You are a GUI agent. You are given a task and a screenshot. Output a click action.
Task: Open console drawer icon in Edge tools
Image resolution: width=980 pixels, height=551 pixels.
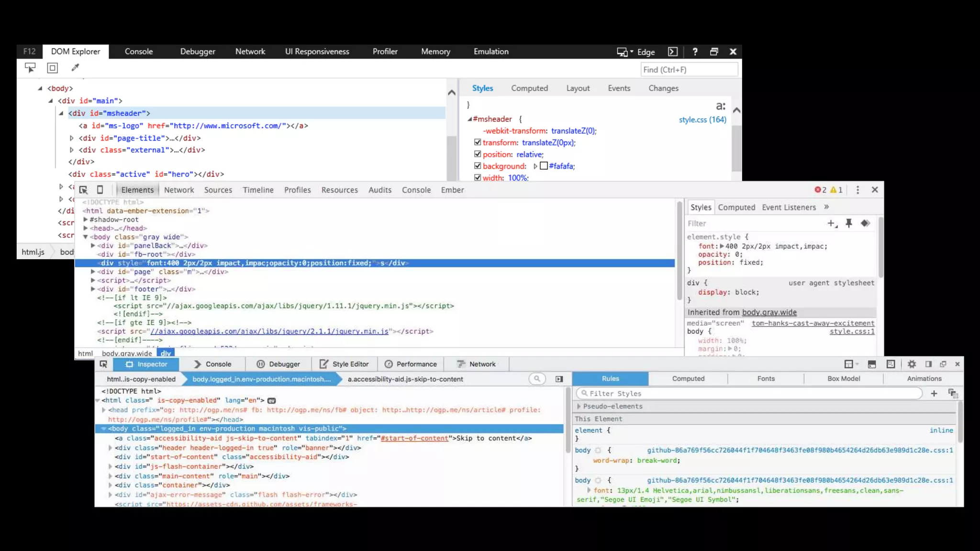point(673,52)
